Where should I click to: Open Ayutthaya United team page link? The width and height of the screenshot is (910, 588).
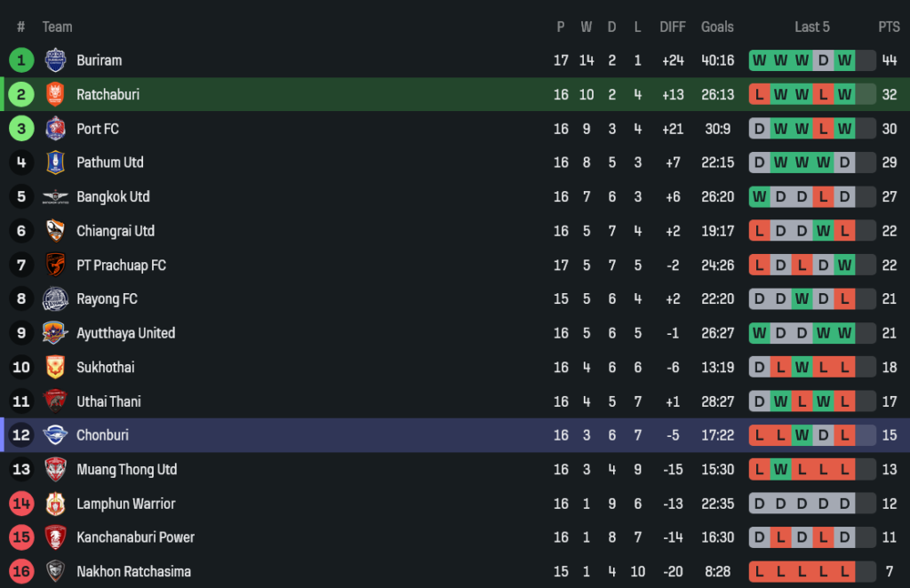point(125,333)
